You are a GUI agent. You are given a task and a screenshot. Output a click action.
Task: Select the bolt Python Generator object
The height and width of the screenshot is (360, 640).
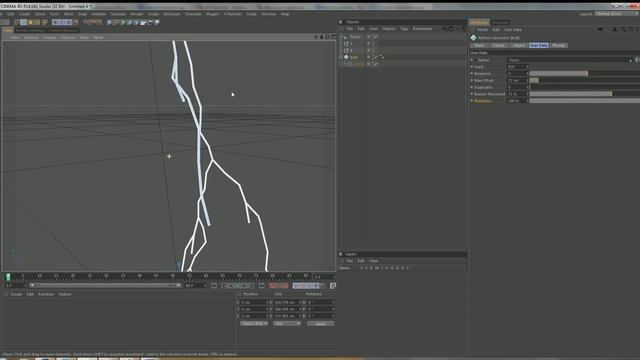(353, 57)
